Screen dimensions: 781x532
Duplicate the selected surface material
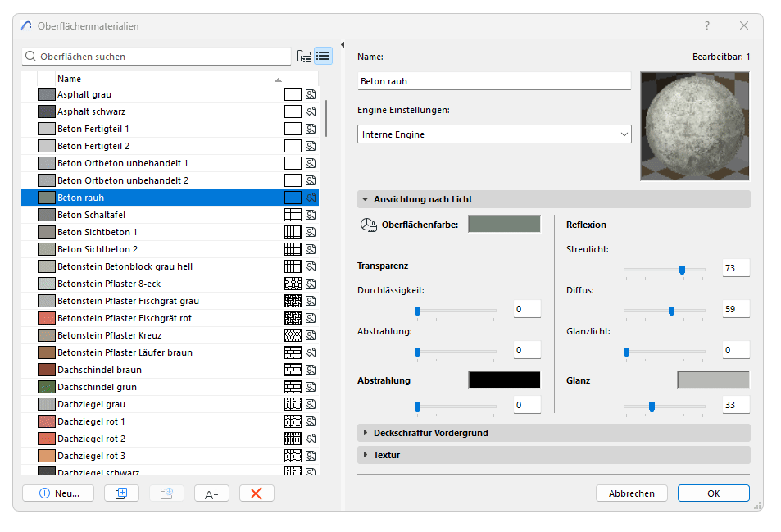coord(120,493)
